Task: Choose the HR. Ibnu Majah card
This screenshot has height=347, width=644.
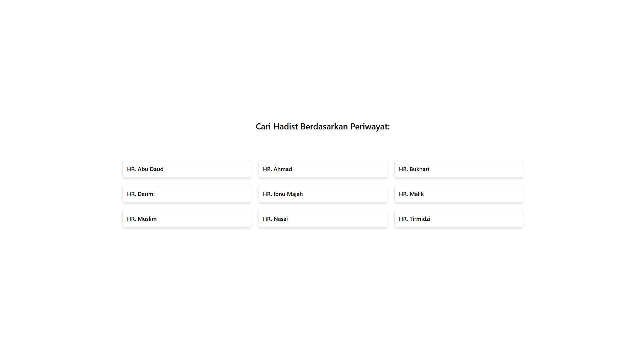Action: click(322, 194)
